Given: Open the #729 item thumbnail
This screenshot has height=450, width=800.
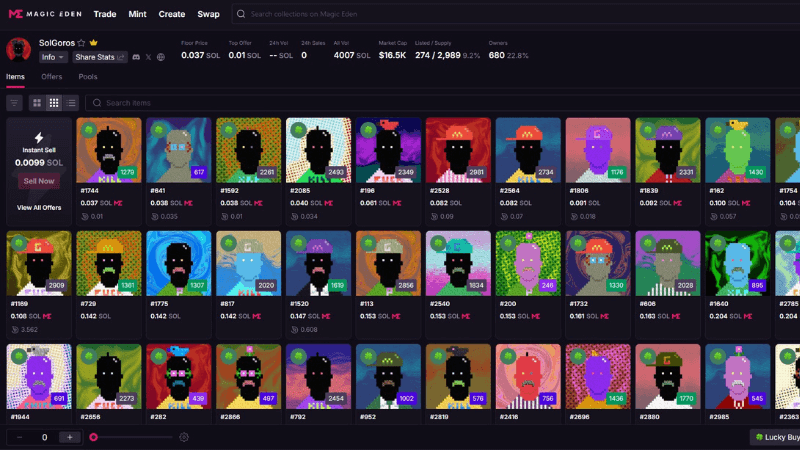Looking at the screenshot, I should [x=109, y=263].
